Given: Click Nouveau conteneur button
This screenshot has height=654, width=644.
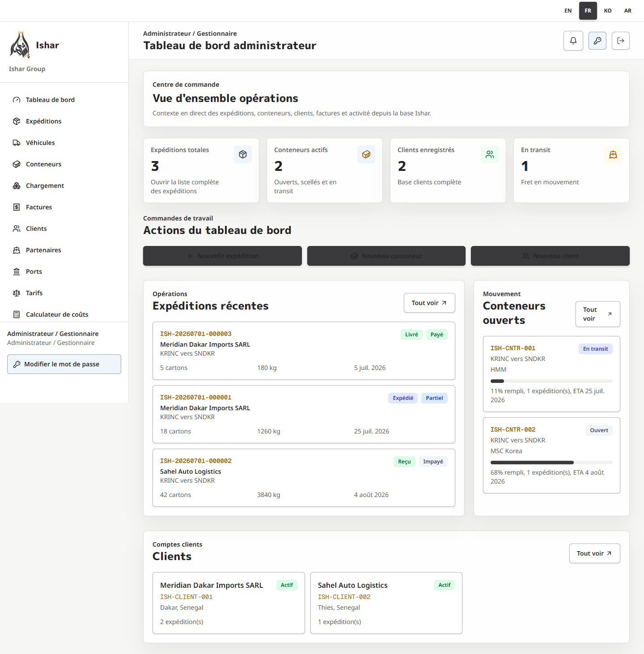Looking at the screenshot, I should [386, 256].
